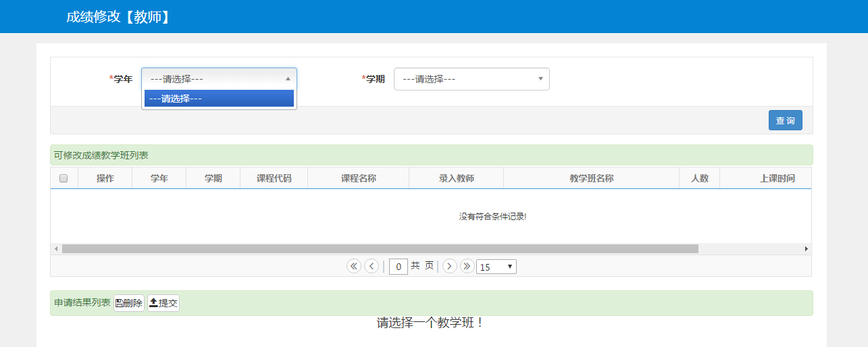Image resolution: width=868 pixels, height=347 pixels.
Task: Open the 学年 dropdown
Action: point(219,79)
